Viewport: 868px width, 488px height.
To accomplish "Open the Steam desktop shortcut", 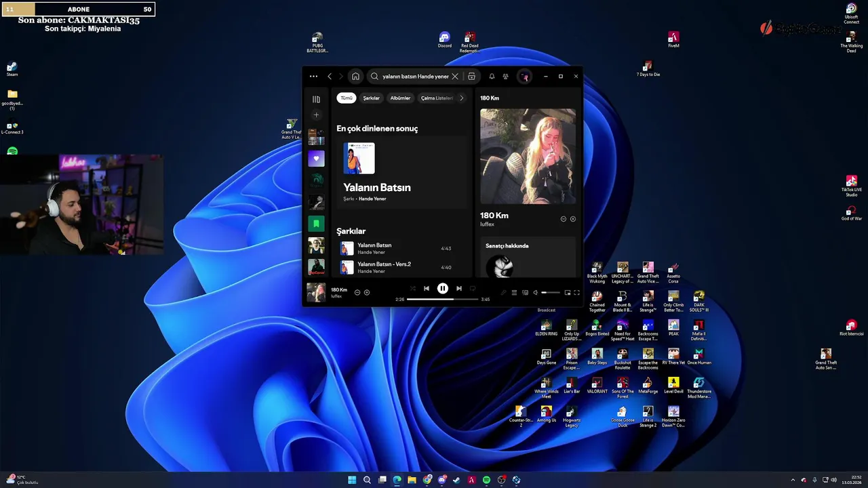I will click(x=12, y=69).
